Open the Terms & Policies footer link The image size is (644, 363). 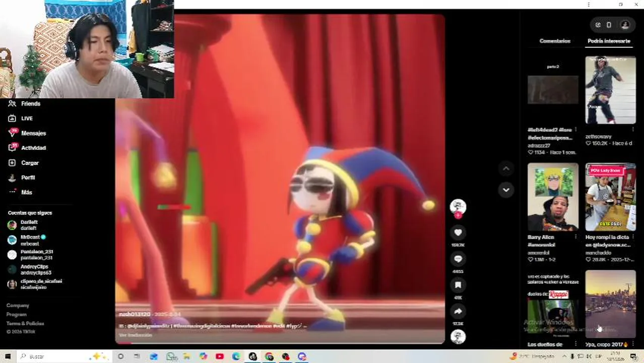pyautogui.click(x=25, y=324)
